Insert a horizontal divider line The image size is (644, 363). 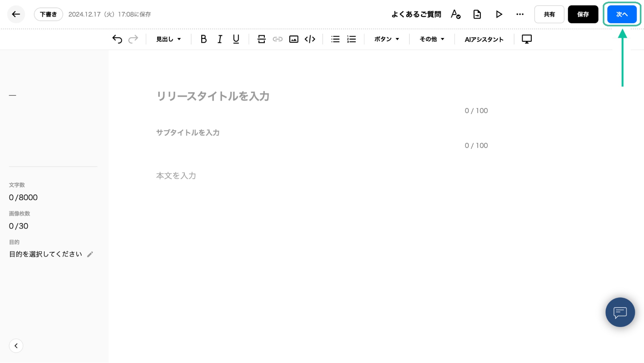point(261,39)
